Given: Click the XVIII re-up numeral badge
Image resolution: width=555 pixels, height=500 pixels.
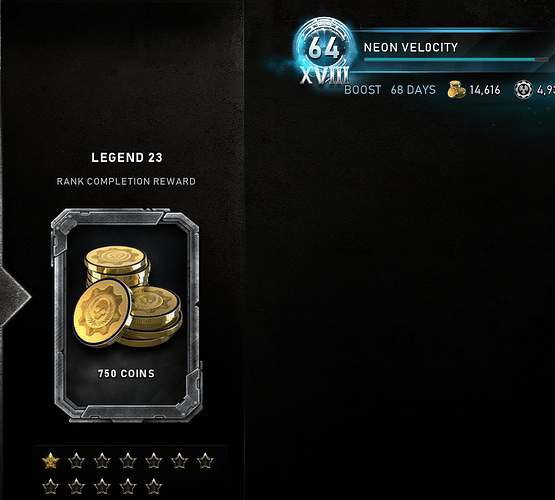Looking at the screenshot, I should click(324, 75).
